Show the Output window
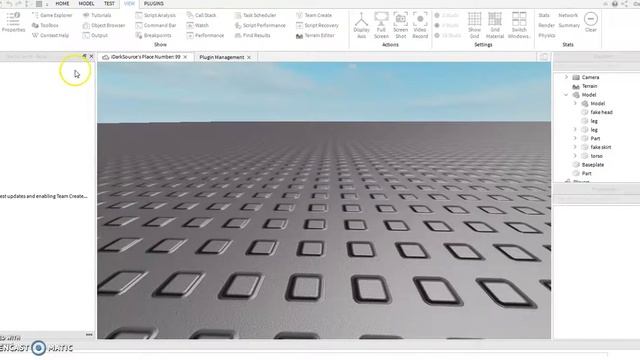This screenshot has width=640, height=360. (x=95, y=36)
